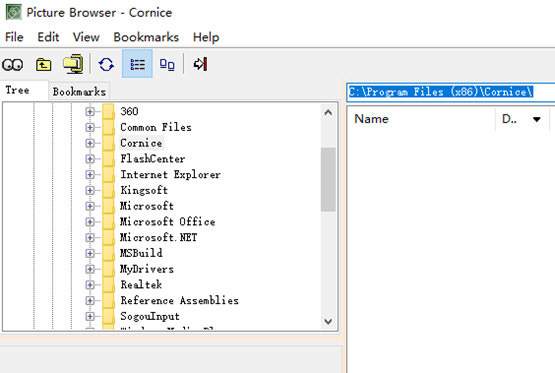The image size is (555, 373).
Task: Select the Realtek folder in tree
Action: [x=141, y=285]
